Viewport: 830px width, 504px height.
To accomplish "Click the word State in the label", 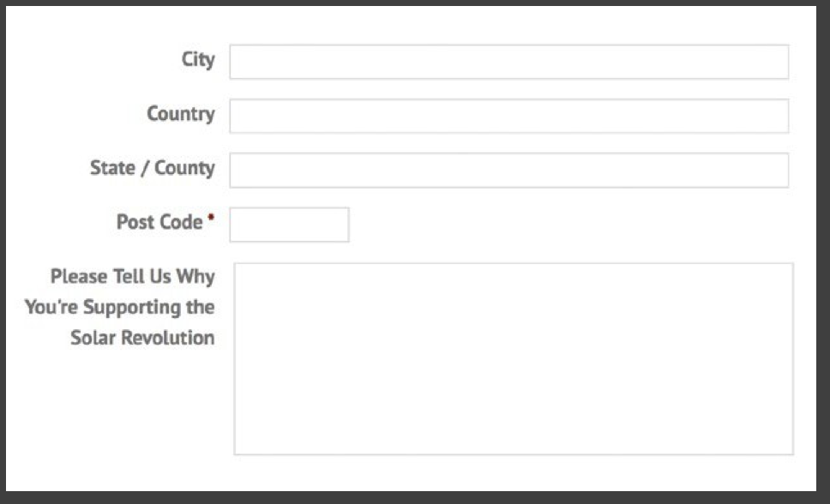I will coord(111,168).
